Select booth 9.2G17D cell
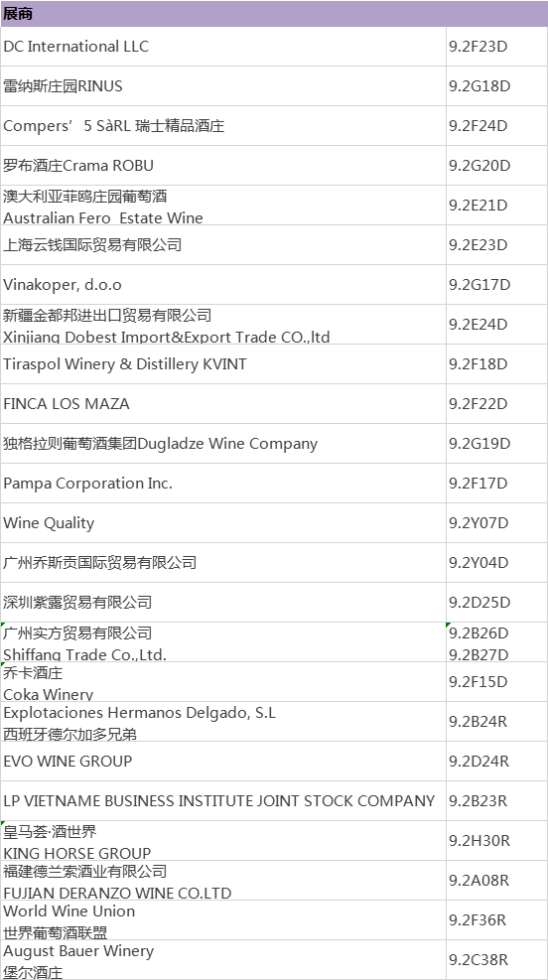 tap(496, 284)
